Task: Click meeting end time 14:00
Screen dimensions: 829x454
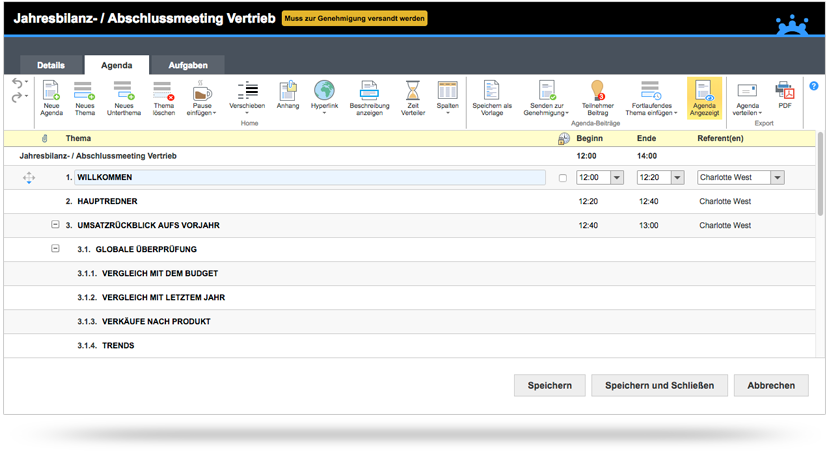Action: coord(647,156)
